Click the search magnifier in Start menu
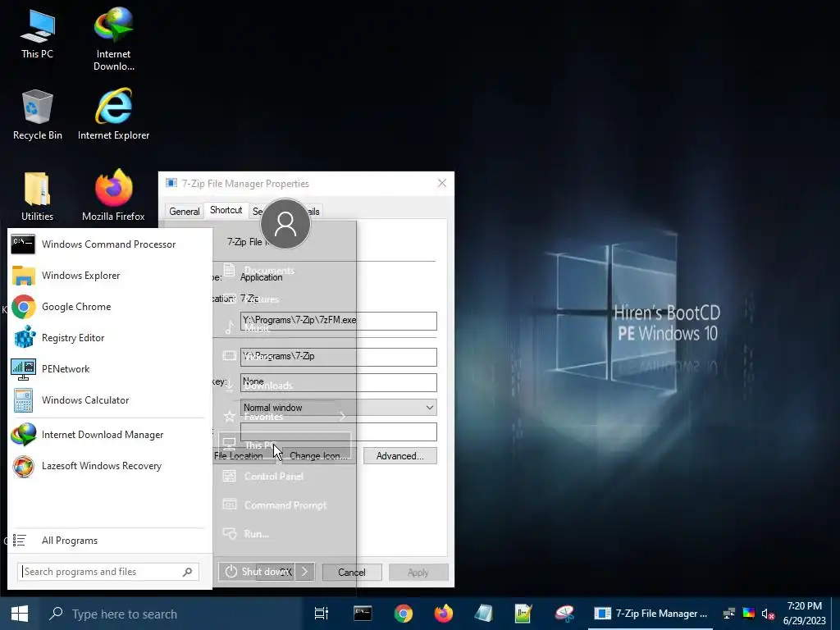Viewport: 840px width, 630px height. (188, 572)
